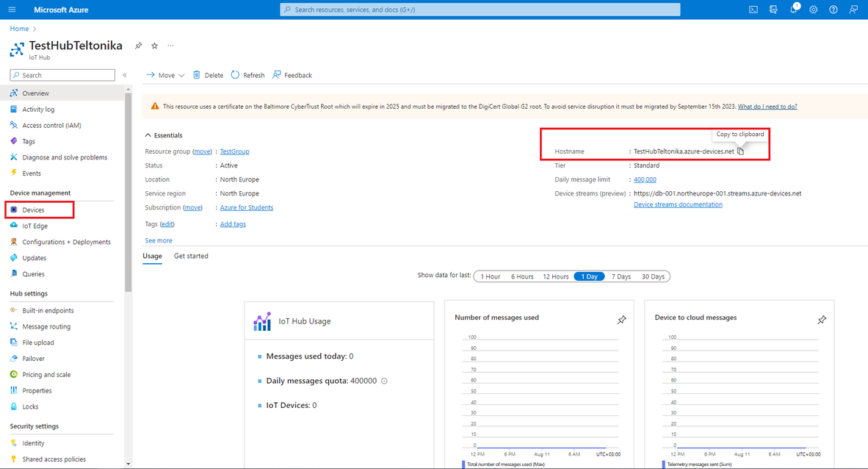Favorite TestHubTeltonika with the star icon
The width and height of the screenshot is (868, 469).
[154, 46]
